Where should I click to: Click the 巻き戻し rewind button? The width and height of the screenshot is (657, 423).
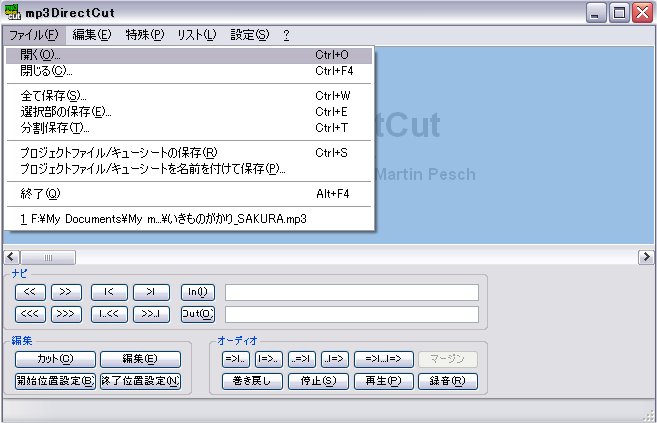pos(252,381)
